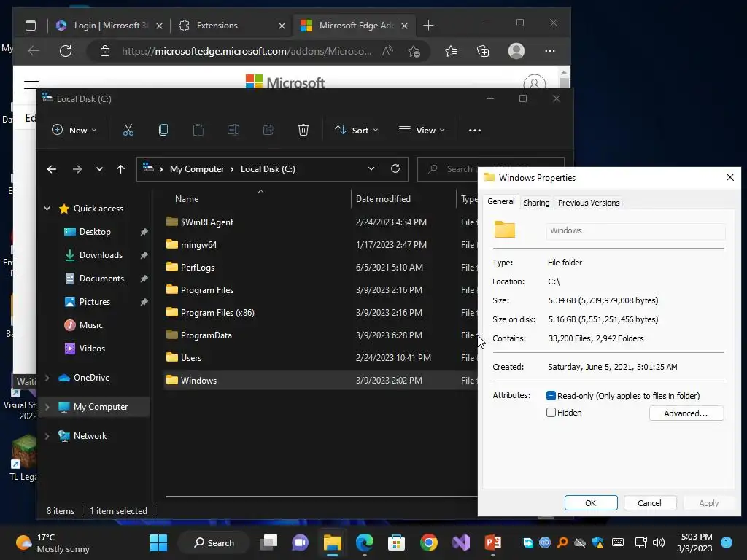This screenshot has width=747, height=560.
Task: Click the Cut icon in Explorer toolbar
Action: (128, 130)
